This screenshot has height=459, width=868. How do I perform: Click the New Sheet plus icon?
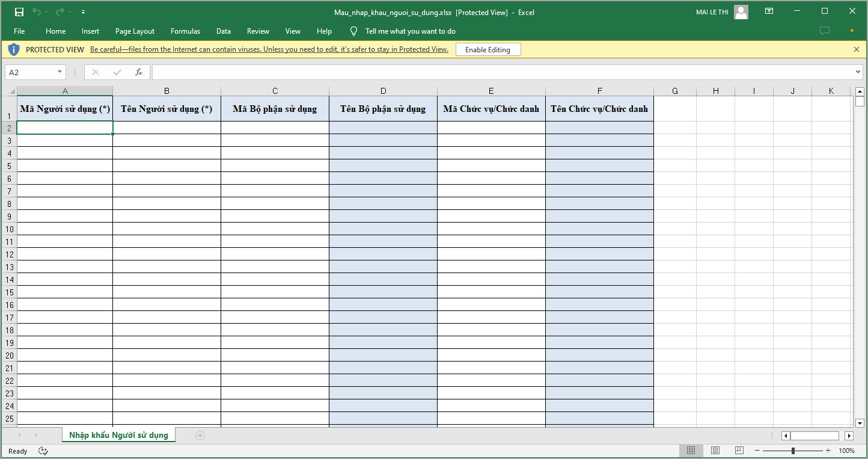200,436
